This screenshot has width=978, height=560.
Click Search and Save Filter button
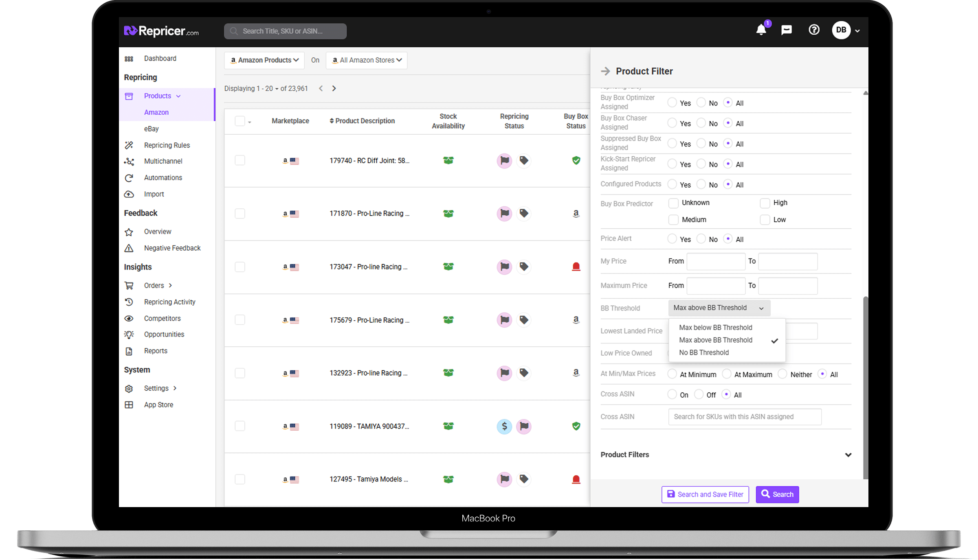point(705,494)
